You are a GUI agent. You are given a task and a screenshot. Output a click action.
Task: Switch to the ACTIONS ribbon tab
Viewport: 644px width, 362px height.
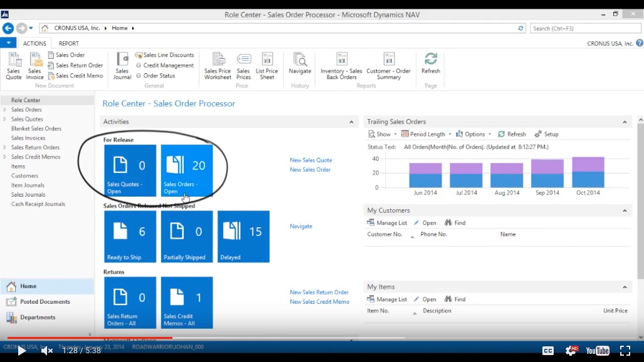tap(34, 43)
